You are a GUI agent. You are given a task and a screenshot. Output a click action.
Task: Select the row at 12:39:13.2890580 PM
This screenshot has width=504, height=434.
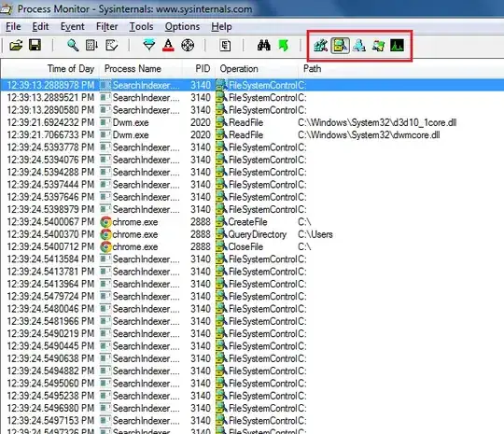point(252,110)
